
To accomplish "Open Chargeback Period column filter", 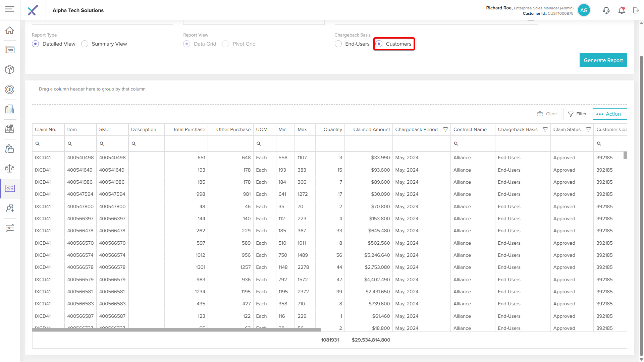I will click(445, 129).
